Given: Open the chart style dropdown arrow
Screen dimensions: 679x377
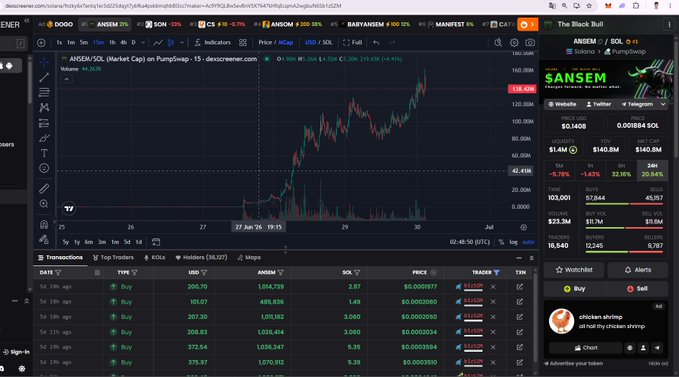Looking at the screenshot, I should [182, 42].
